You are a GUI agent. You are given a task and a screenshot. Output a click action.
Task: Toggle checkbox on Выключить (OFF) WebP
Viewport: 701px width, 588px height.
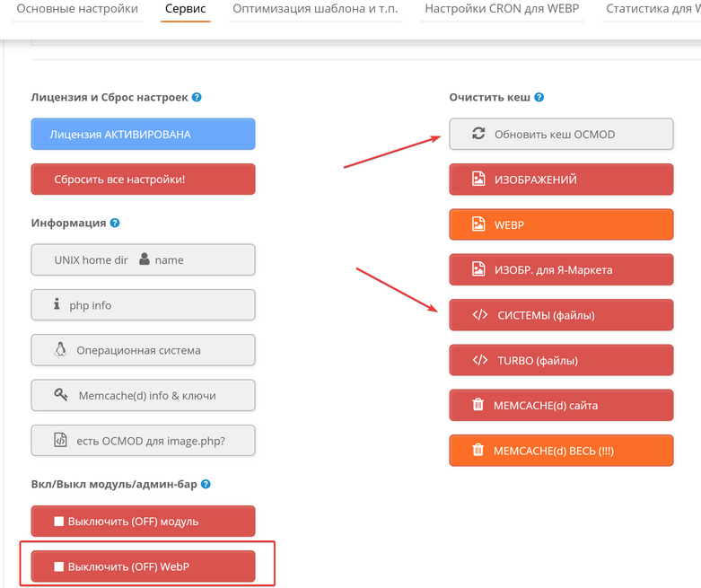[x=58, y=566]
